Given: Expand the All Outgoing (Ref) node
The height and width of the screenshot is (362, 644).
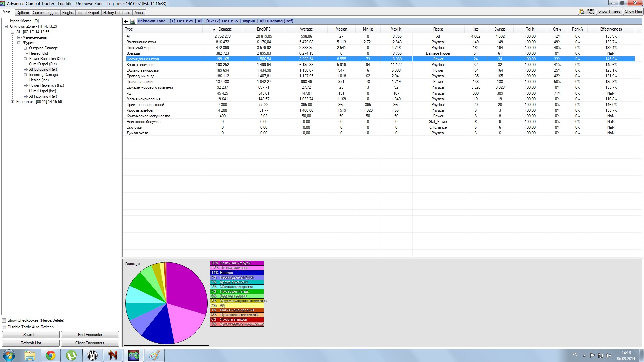Looking at the screenshot, I should coord(25,69).
